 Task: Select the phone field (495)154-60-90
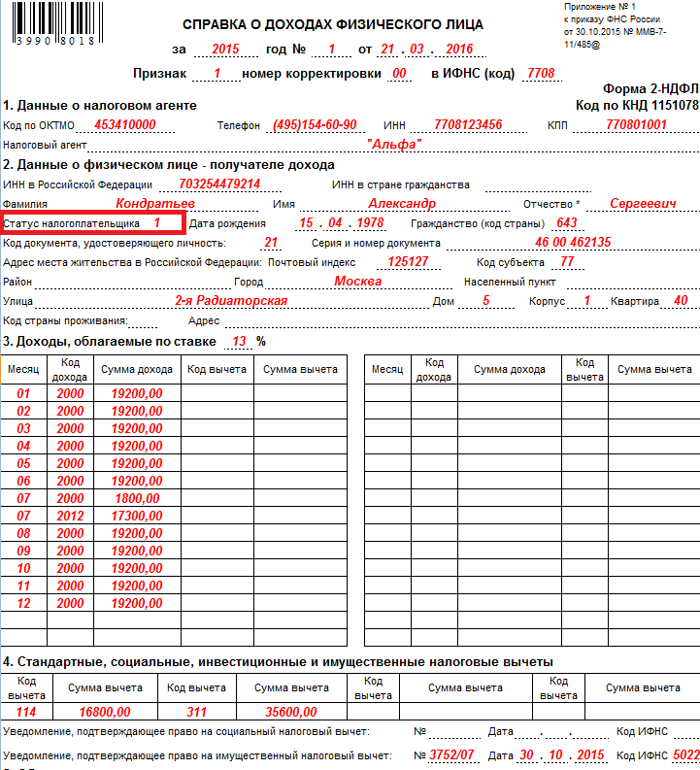pyautogui.click(x=320, y=125)
